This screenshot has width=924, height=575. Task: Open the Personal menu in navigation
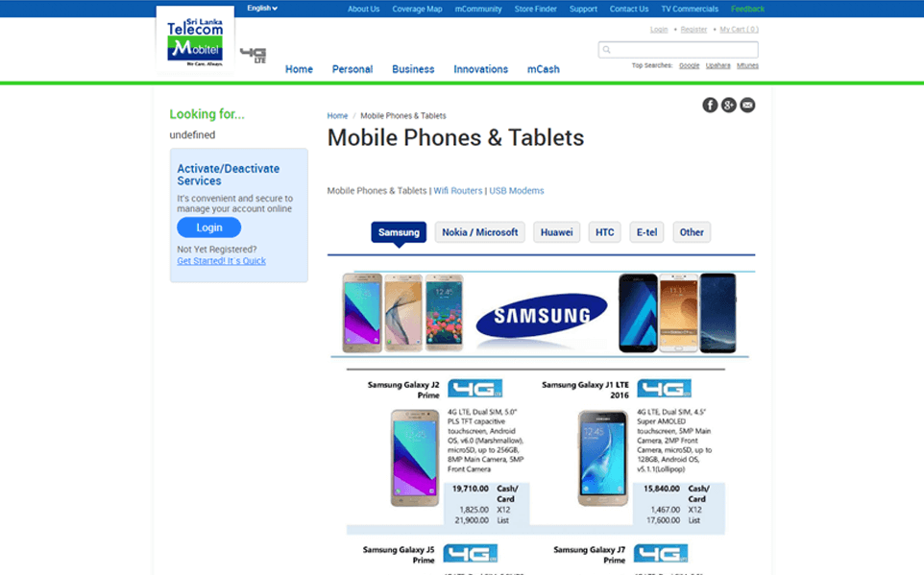pos(353,69)
